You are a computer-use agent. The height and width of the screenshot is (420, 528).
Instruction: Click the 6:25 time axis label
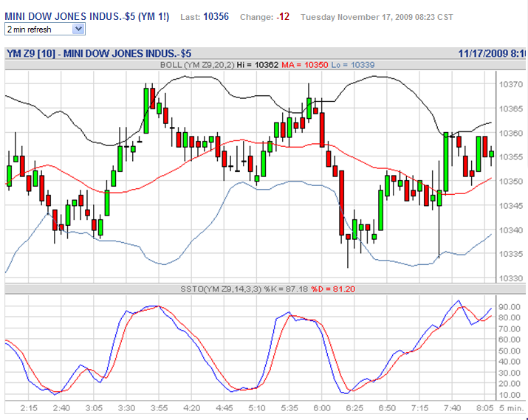pos(354,408)
